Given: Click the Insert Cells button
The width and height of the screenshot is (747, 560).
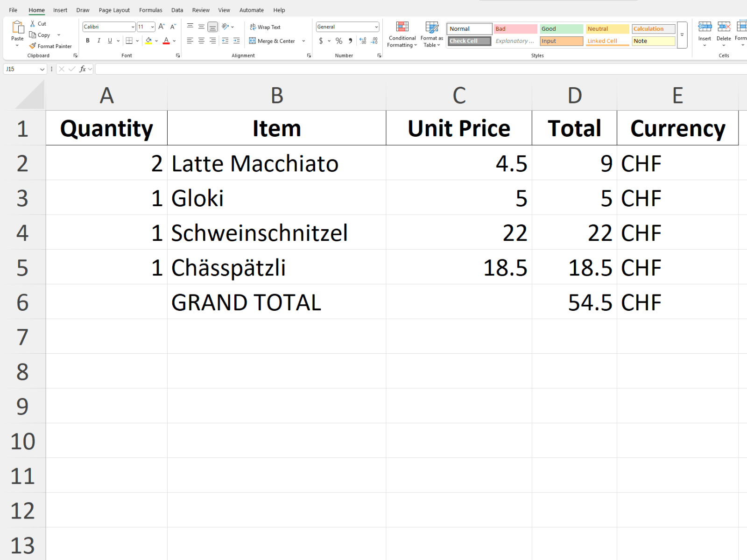Looking at the screenshot, I should (705, 33).
